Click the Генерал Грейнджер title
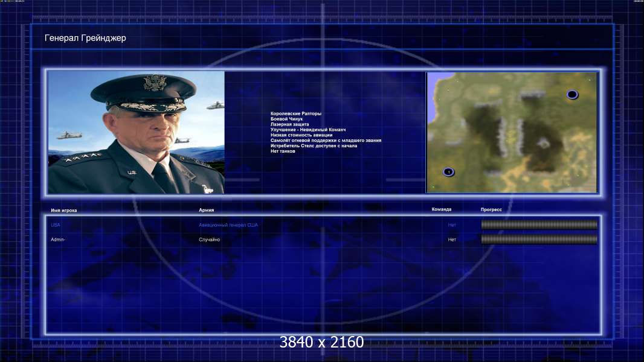Viewport: 644px width, 362px height. click(x=85, y=38)
